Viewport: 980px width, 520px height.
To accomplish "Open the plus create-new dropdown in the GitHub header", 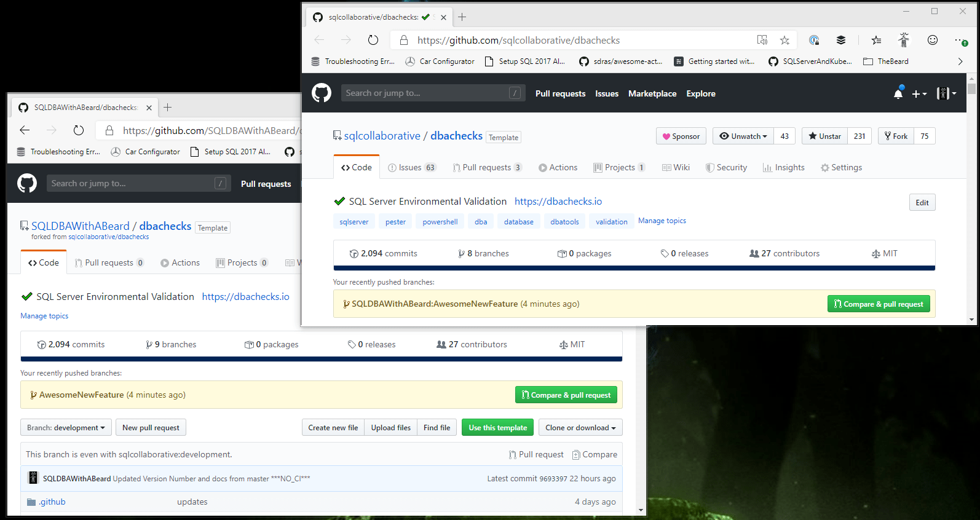I will 919,94.
